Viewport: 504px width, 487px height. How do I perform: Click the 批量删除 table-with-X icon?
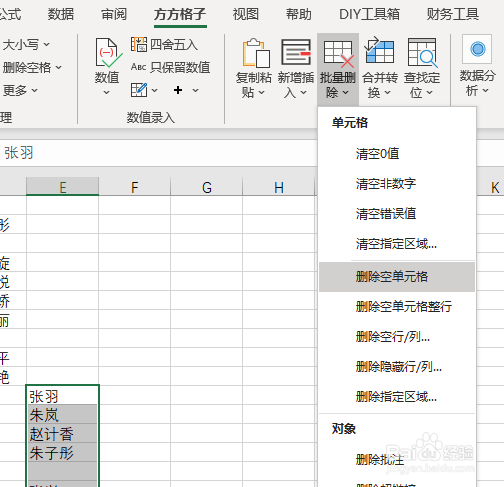coord(339,54)
